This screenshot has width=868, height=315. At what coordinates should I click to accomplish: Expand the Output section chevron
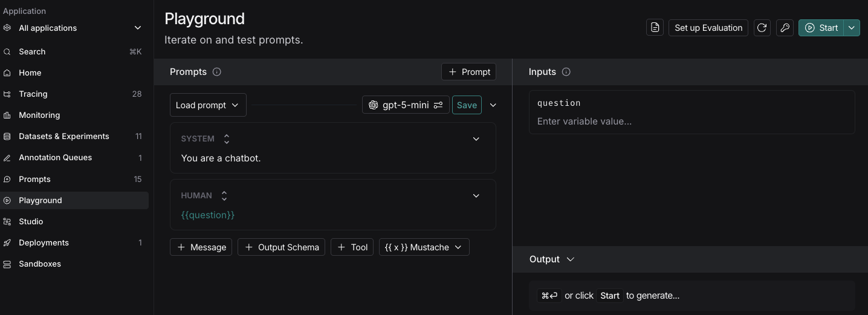(x=570, y=259)
